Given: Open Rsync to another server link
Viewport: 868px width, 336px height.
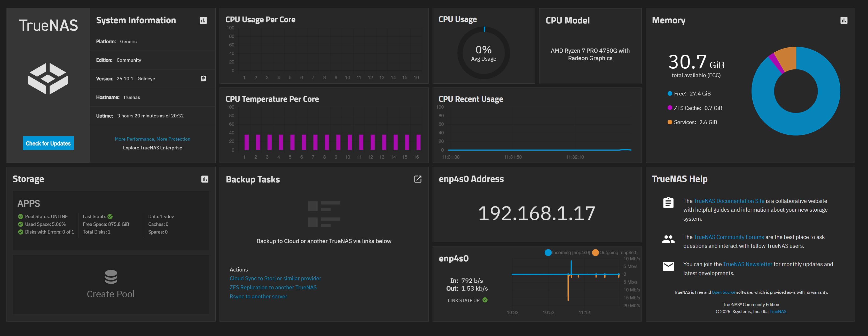Looking at the screenshot, I should coord(258,297).
